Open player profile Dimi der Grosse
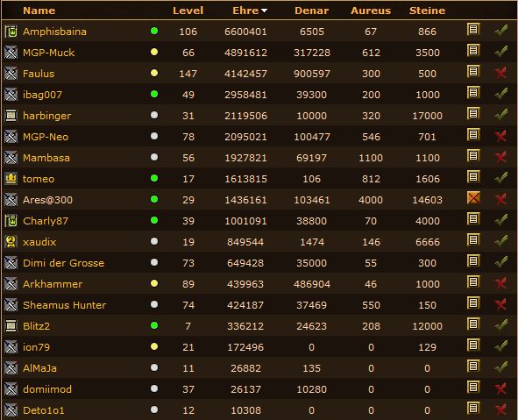 tap(63, 263)
